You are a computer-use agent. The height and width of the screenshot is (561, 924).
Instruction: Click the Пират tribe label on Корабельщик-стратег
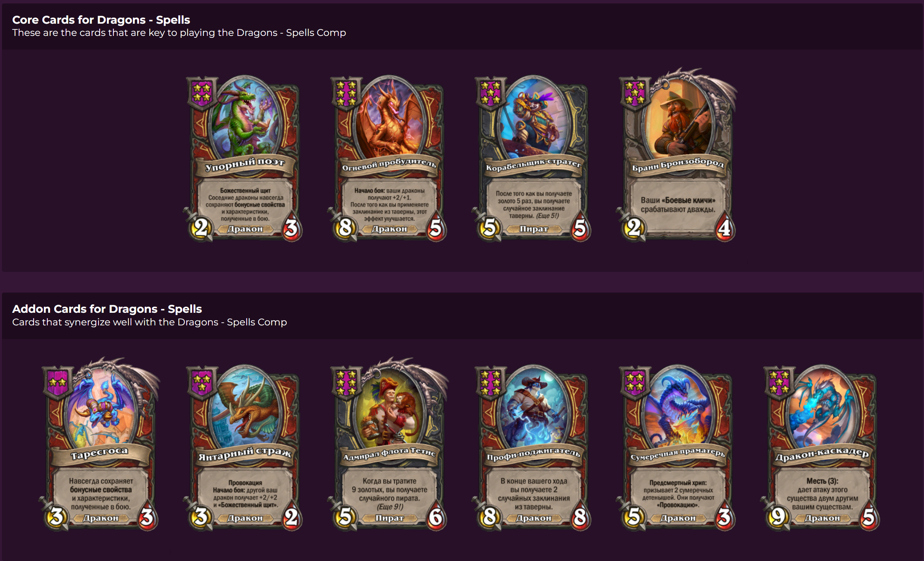[533, 229]
